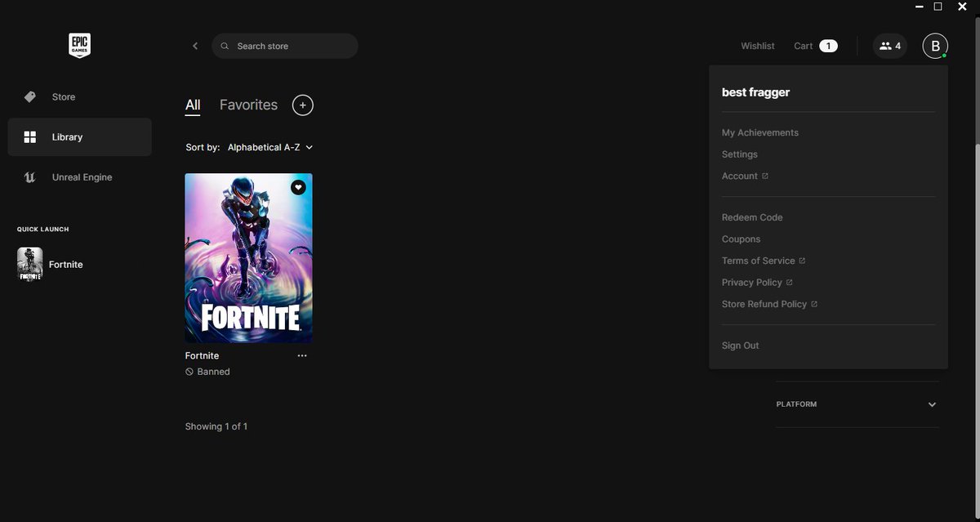This screenshot has height=522, width=980.
Task: Open the Cart with 1 item
Action: [816, 46]
